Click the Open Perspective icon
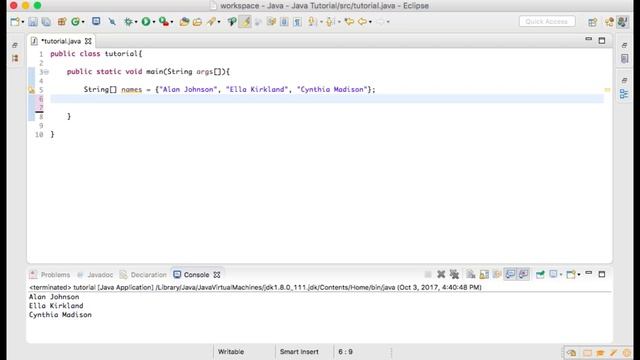Viewport: 640px width, 360px height. click(x=592, y=22)
